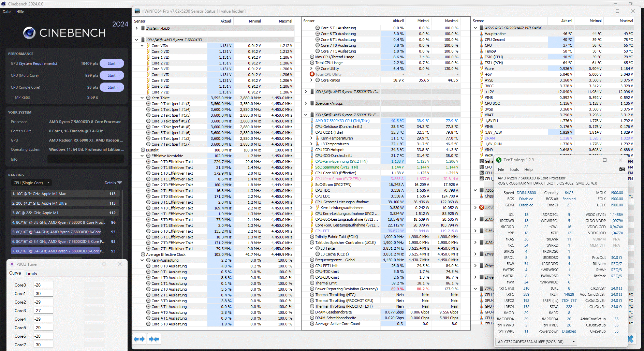Open the CPU (Single Core) ranking dropdown
Viewport: 644px width, 351px height.
[x=32, y=183]
